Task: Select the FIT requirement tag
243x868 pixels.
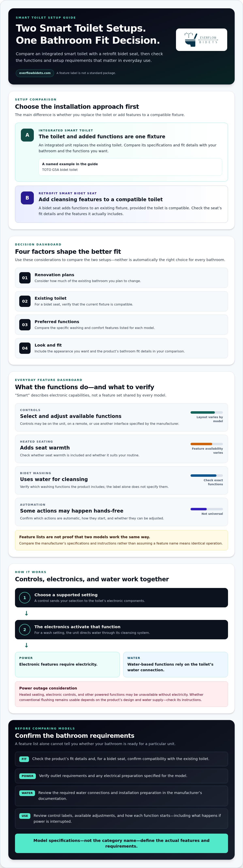Action: coord(24,759)
